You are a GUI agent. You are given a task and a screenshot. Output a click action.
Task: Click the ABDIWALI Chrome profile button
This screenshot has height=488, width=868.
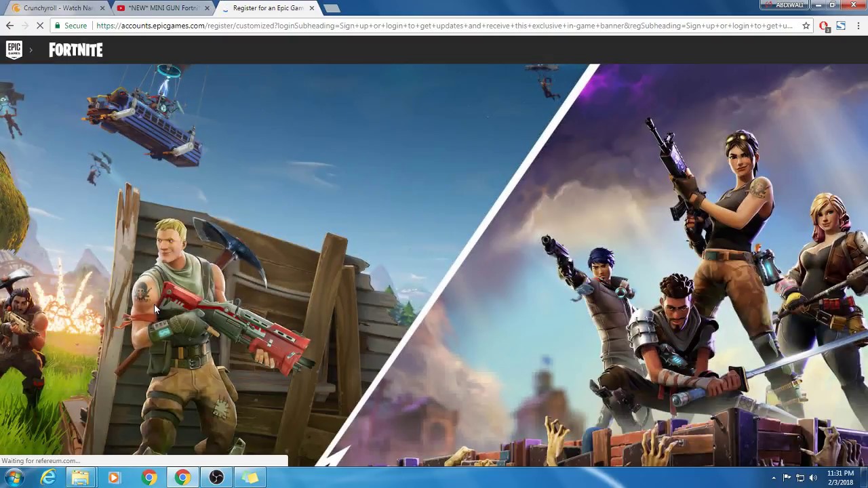pos(785,5)
